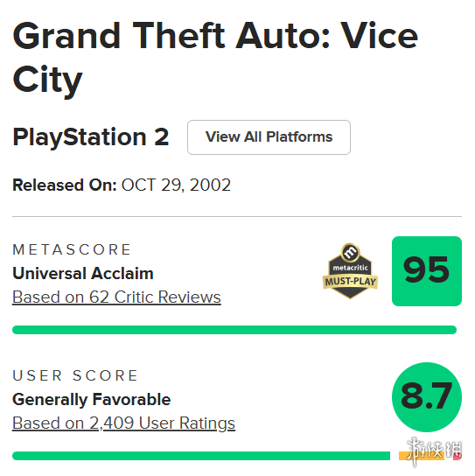
Task: Click the green 95 Metascore box
Action: [427, 271]
